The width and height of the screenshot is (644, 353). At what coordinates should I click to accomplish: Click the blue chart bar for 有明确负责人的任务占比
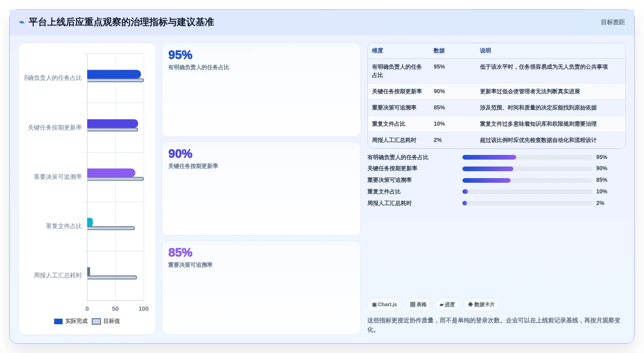(114, 74)
